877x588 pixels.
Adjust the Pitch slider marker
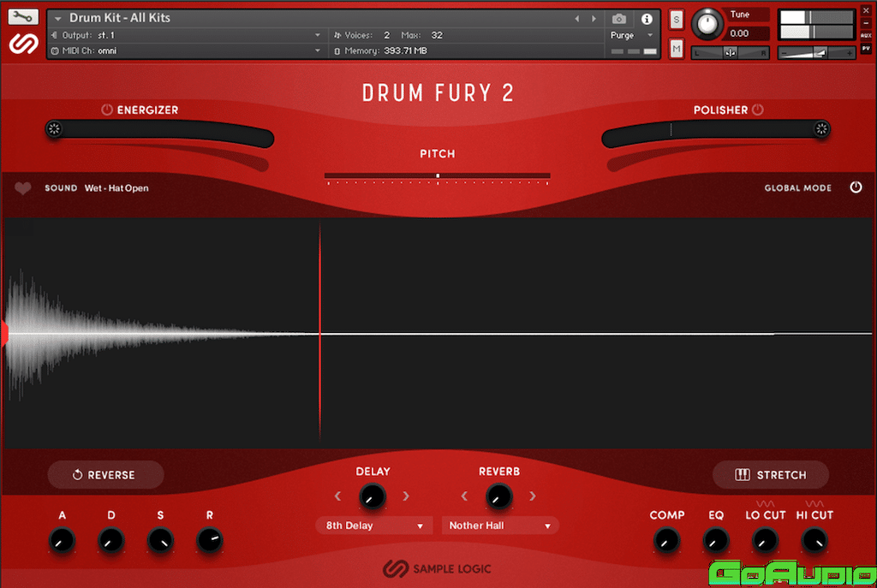[438, 176]
